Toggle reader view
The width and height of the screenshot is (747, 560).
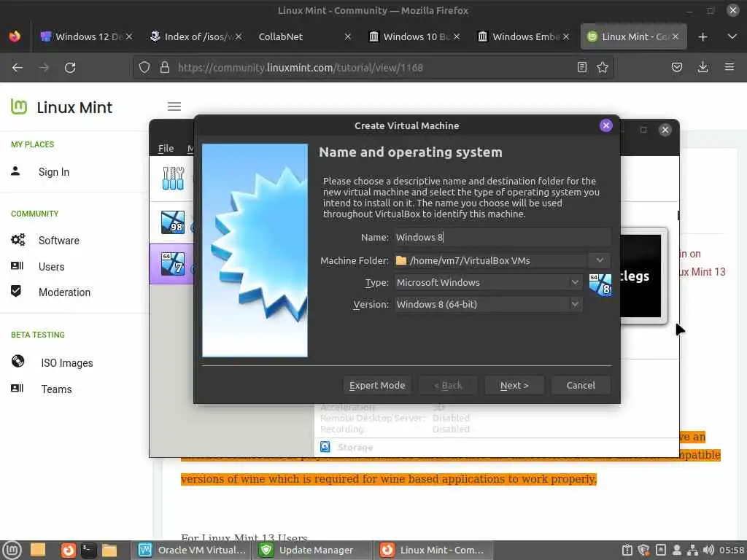coord(581,68)
